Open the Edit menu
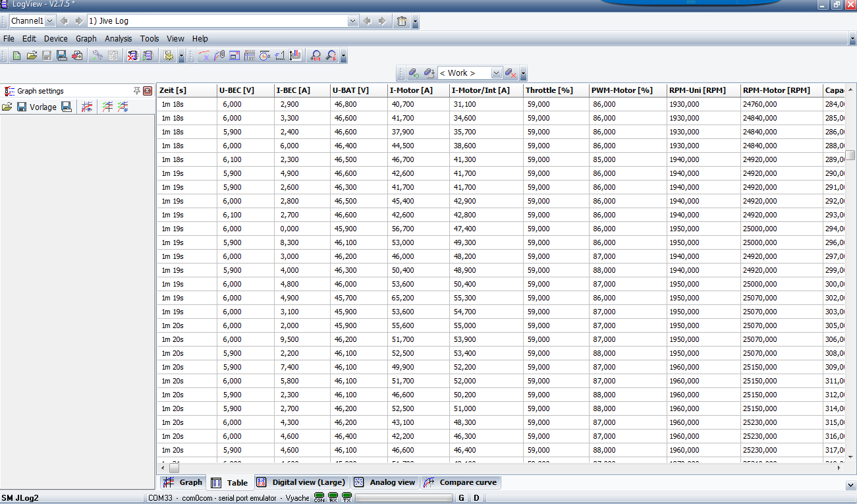 [x=29, y=39]
